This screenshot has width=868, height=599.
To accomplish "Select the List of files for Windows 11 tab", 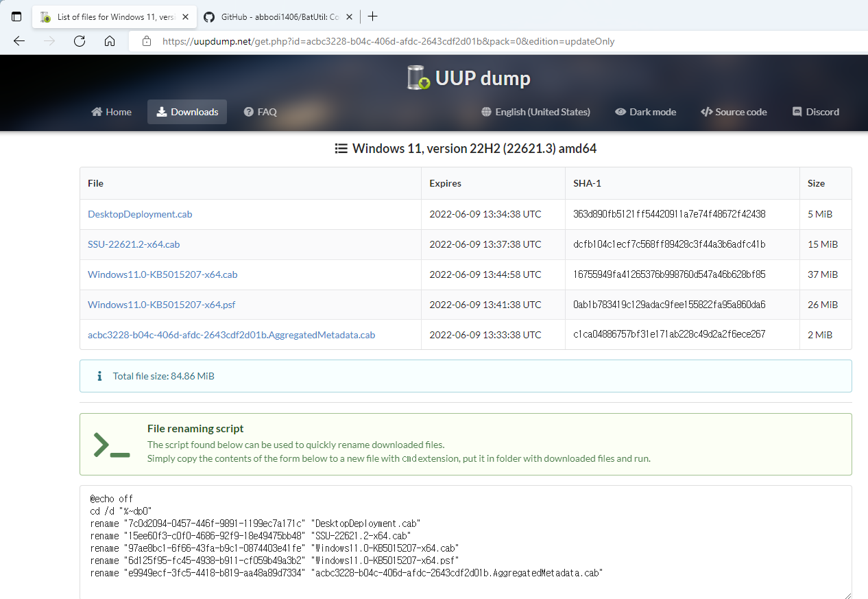I will click(x=113, y=16).
